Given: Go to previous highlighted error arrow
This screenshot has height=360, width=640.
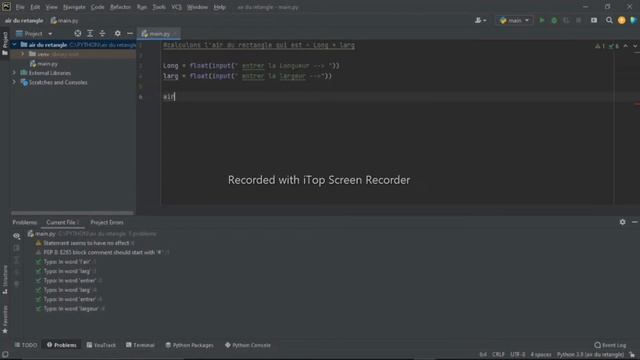Looking at the screenshot, I should point(626,46).
